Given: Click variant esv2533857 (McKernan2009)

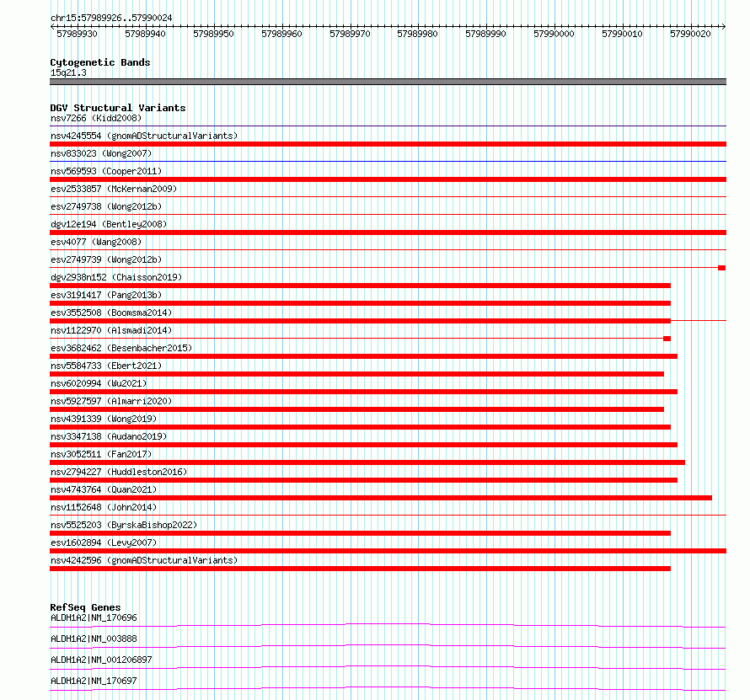Looking at the screenshot, I should 114,189.
